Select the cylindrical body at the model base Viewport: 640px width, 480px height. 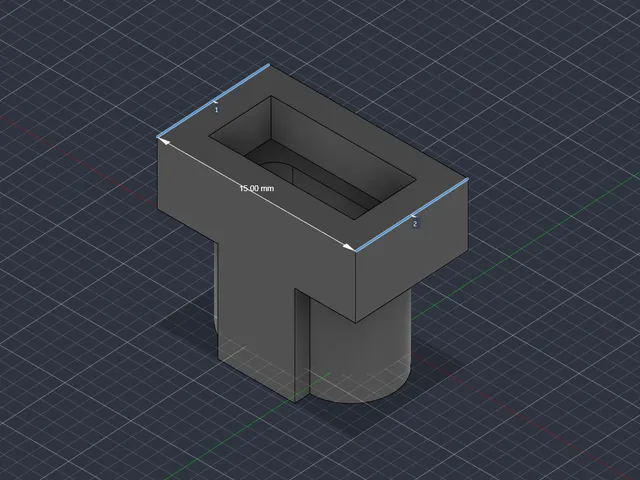(x=361, y=351)
